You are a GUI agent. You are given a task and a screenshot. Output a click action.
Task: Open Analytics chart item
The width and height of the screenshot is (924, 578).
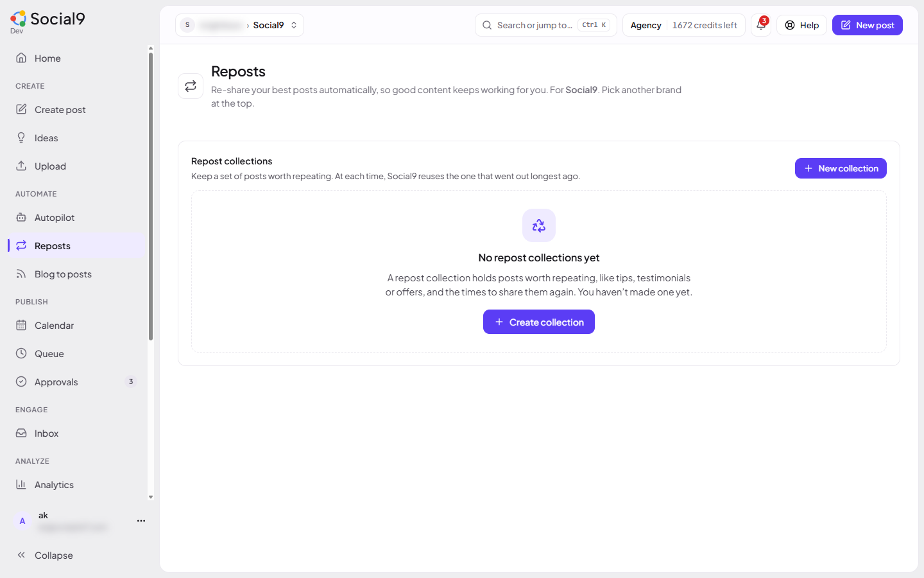click(x=77, y=485)
